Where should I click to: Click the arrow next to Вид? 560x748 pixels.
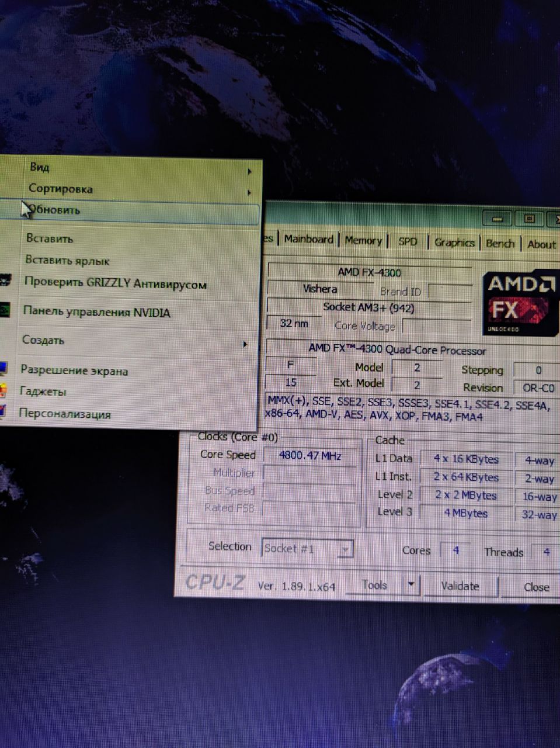pos(249,172)
